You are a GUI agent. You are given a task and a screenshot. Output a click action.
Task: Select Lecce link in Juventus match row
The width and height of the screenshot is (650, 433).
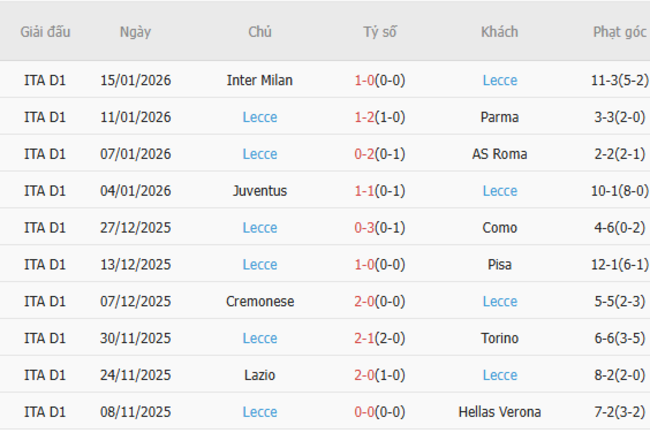tap(499, 191)
